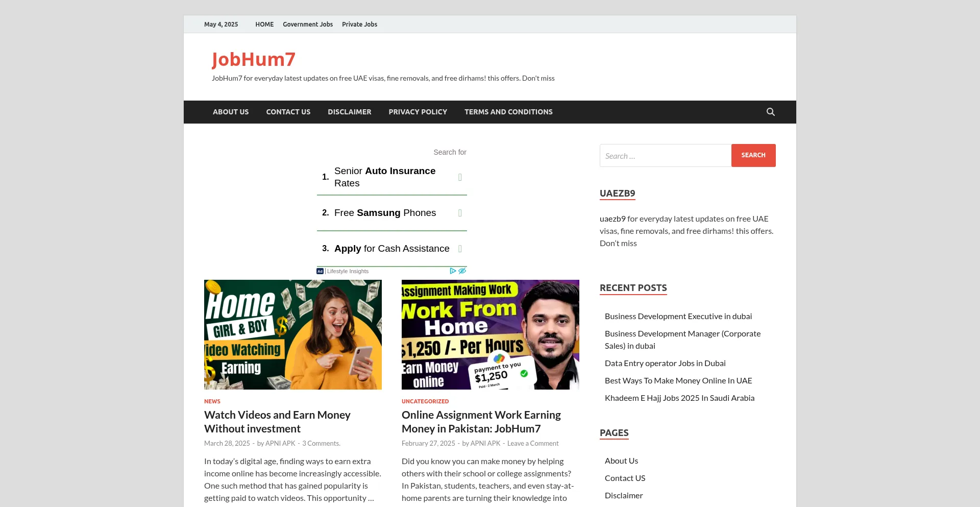Click the ad hide eye icon
Image resolution: width=980 pixels, height=507 pixels.
[462, 271]
